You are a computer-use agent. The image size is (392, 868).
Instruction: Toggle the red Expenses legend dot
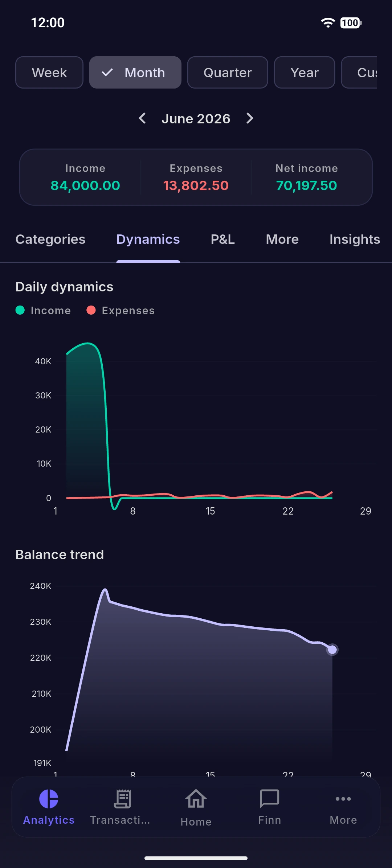pyautogui.click(x=91, y=310)
